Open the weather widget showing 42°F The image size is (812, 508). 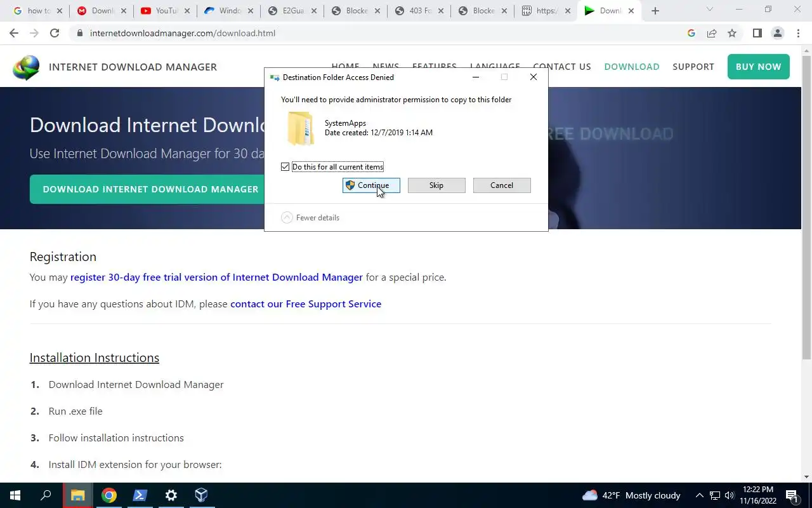click(x=631, y=495)
